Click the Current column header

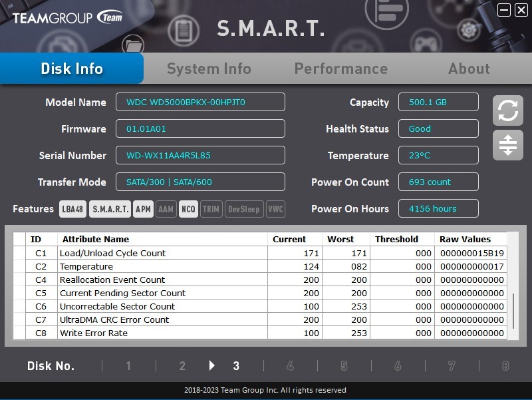pos(295,239)
